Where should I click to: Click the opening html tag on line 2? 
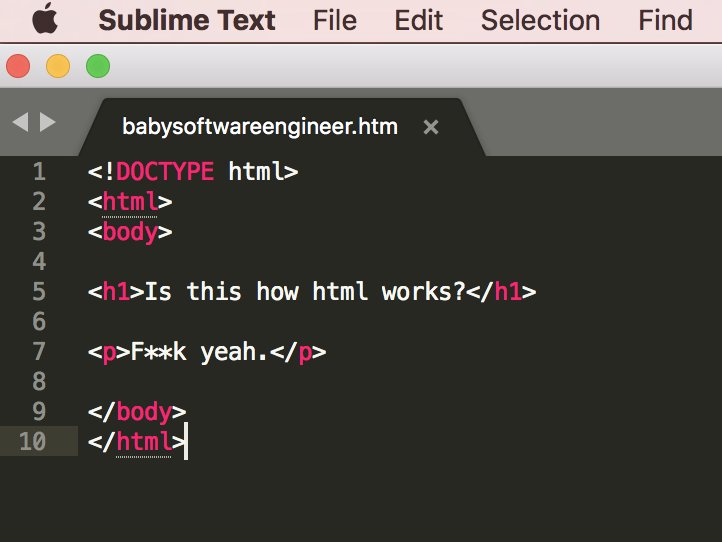coord(130,202)
